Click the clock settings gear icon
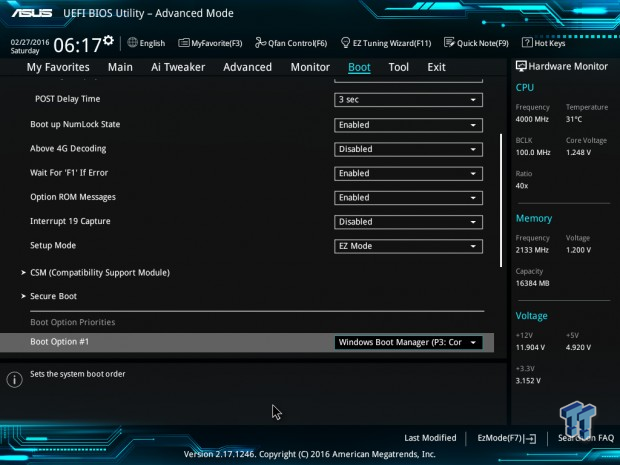The image size is (620, 465). coord(108,40)
